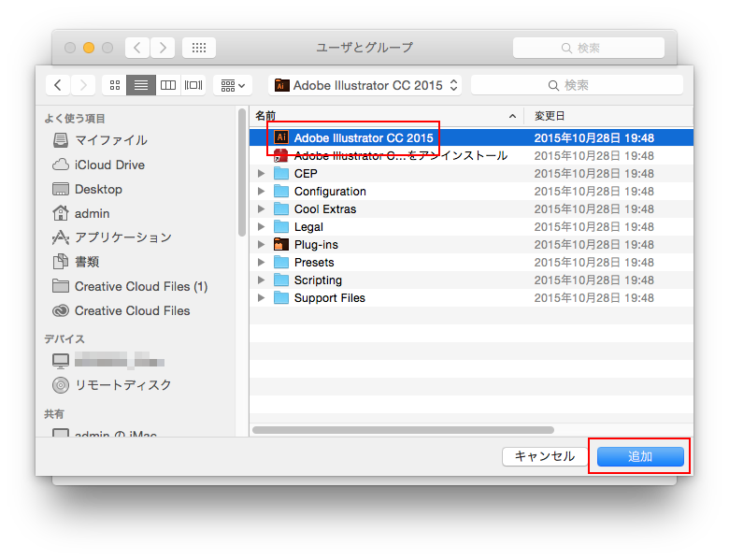This screenshot has height=560, width=729.
Task: Expand the Support Files folder
Action: 262,297
